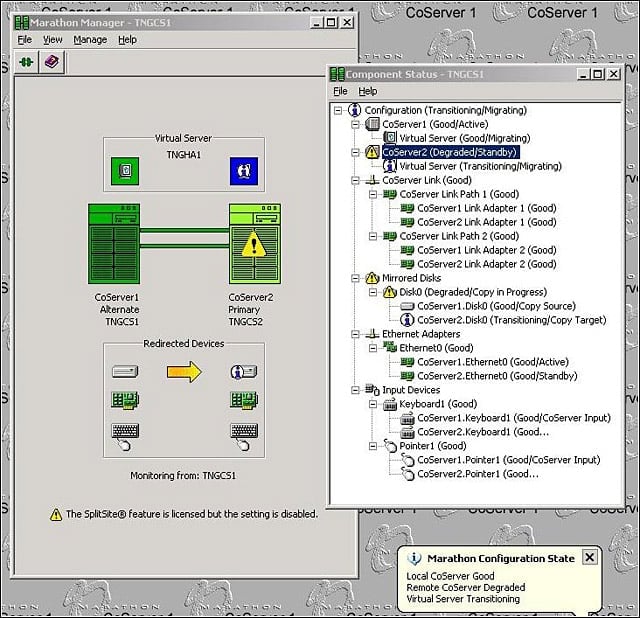Click the green component status toolbar icon
This screenshot has height=618, width=640.
click(27, 62)
